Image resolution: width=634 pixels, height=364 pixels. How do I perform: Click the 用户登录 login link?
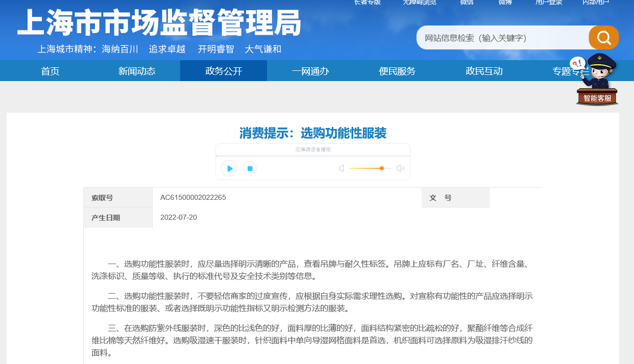point(549,3)
